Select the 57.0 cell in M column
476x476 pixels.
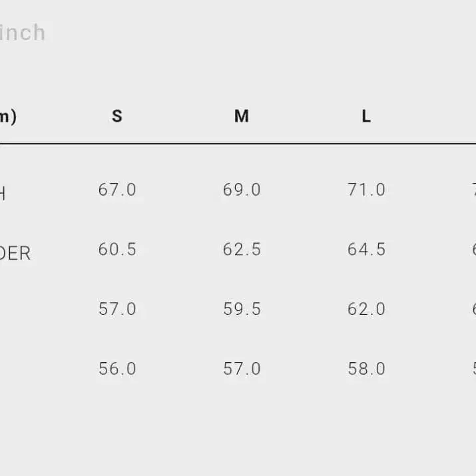pyautogui.click(x=242, y=369)
